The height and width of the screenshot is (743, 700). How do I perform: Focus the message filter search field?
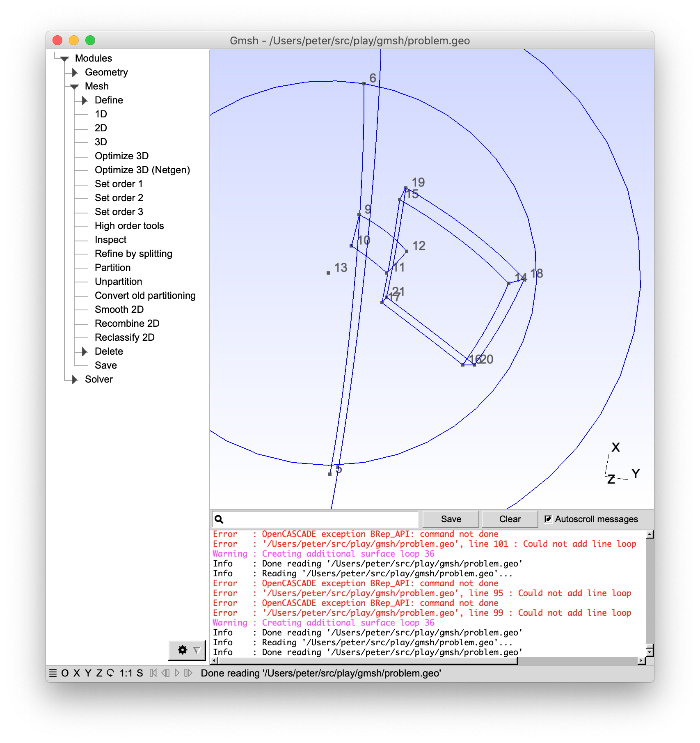[x=315, y=519]
